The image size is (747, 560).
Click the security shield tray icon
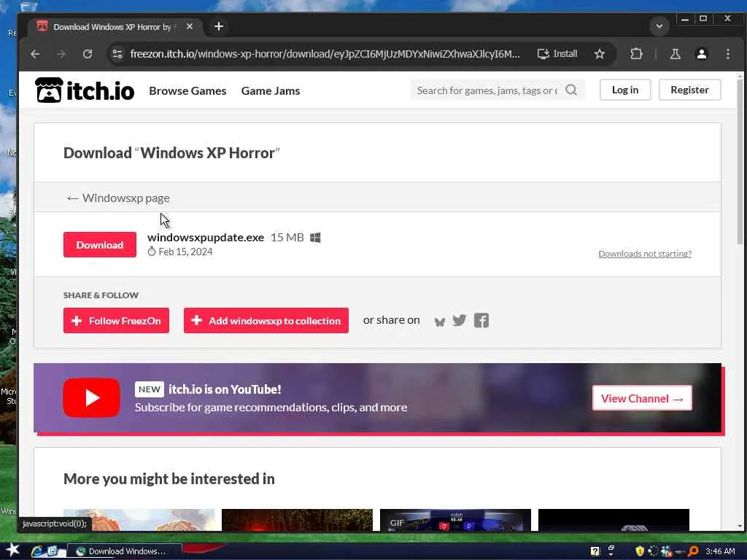coord(639,551)
